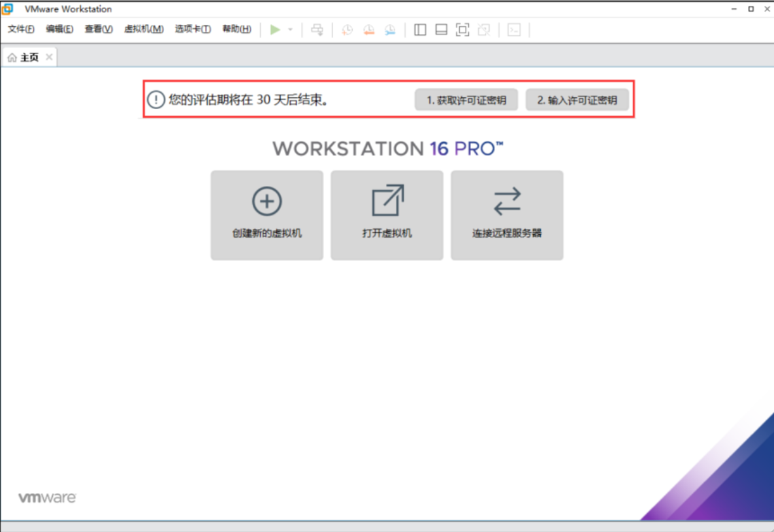Viewport: 774px width, 532px height.
Task: Enter full screen mode icon
Action: click(x=462, y=29)
